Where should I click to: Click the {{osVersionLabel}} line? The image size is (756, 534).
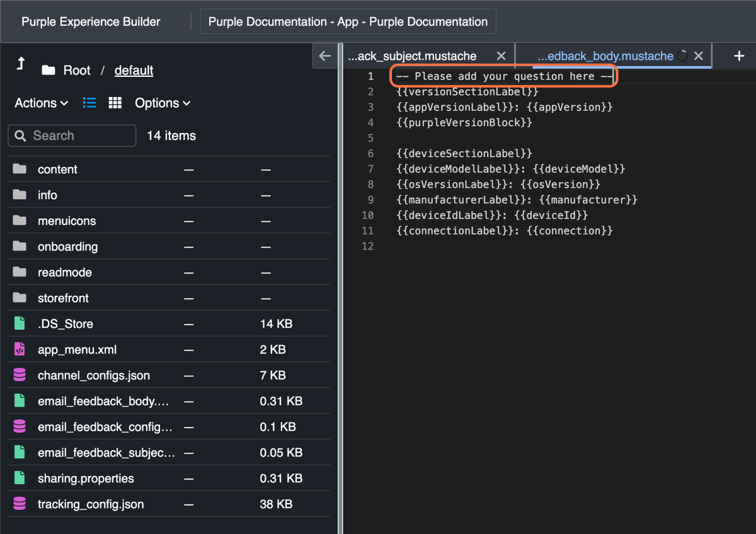coord(498,184)
